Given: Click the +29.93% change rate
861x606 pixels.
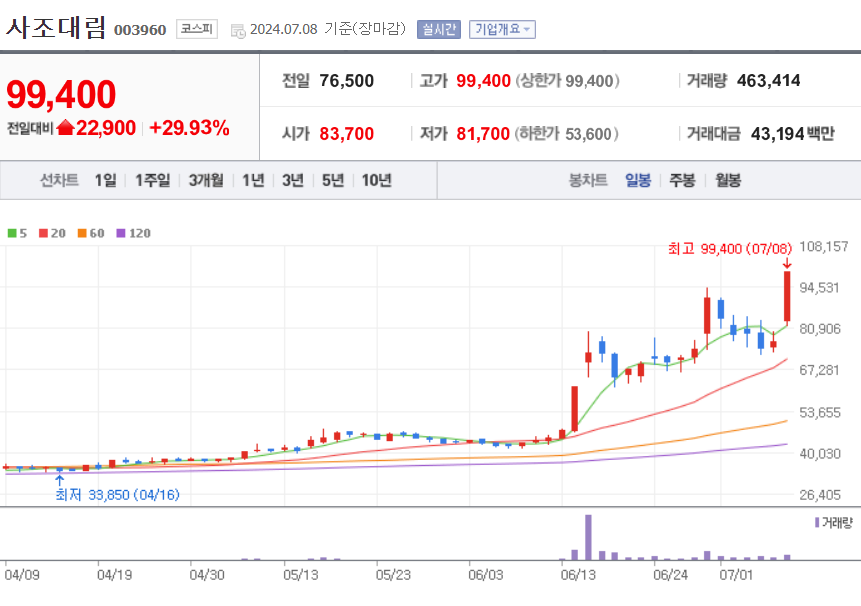Looking at the screenshot, I should pos(189,128).
